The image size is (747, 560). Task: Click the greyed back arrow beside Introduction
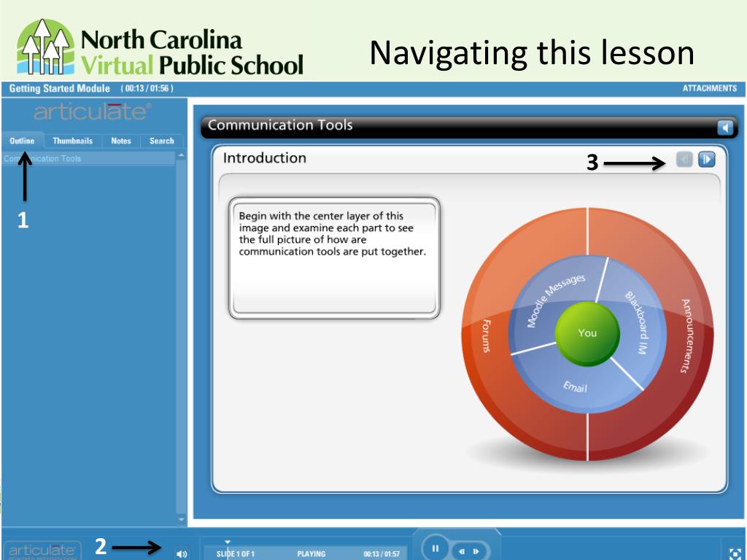[684, 159]
